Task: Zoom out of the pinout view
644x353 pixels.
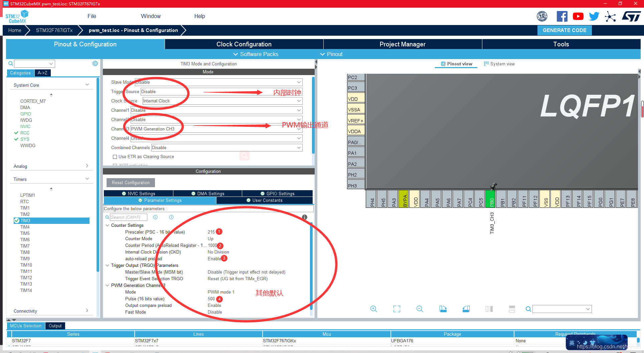Action: pos(420,309)
